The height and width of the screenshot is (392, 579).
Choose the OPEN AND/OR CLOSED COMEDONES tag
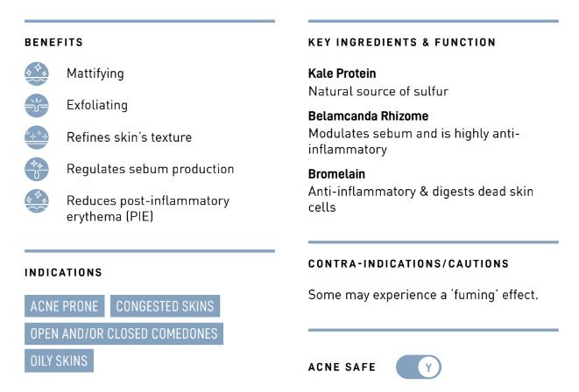[124, 333]
